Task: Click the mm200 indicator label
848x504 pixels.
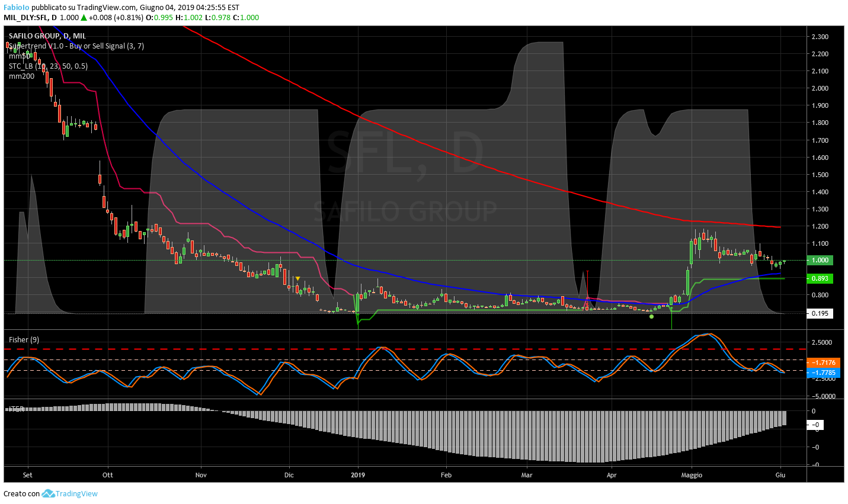Action: 21,76
